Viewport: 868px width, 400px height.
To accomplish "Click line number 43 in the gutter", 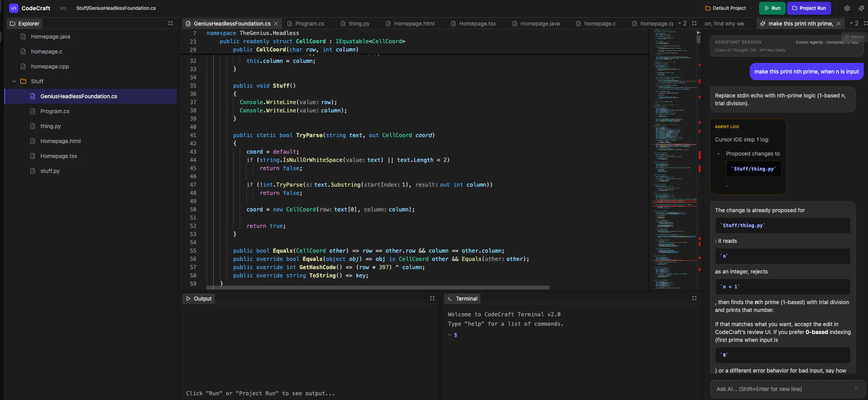I will tap(193, 152).
